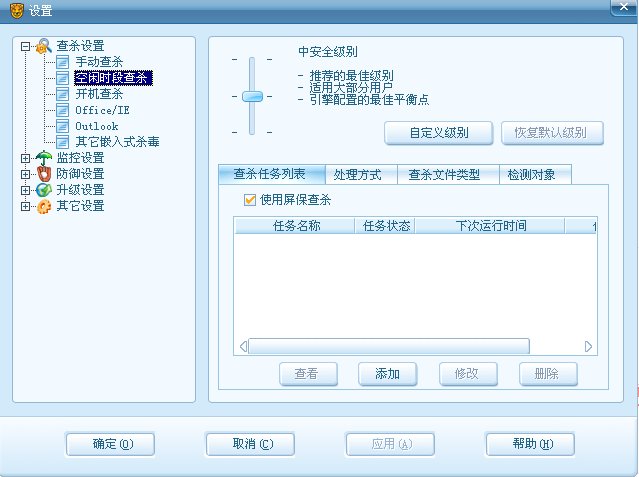The image size is (639, 477).
Task: Click the 自定义级别 button
Action: pyautogui.click(x=438, y=133)
